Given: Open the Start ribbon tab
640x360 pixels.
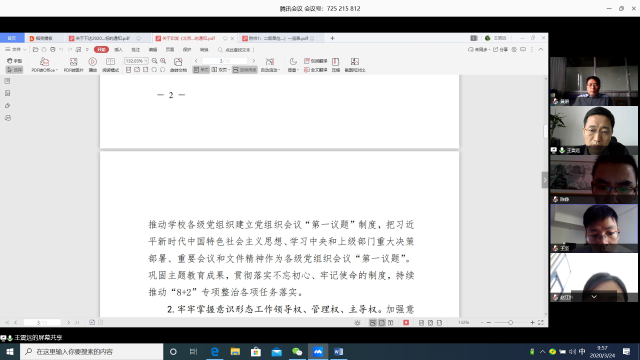Looking at the screenshot, I should [101, 50].
